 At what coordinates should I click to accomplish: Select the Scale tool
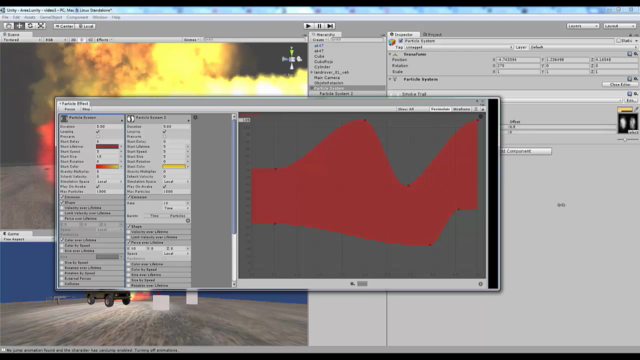tap(41, 26)
